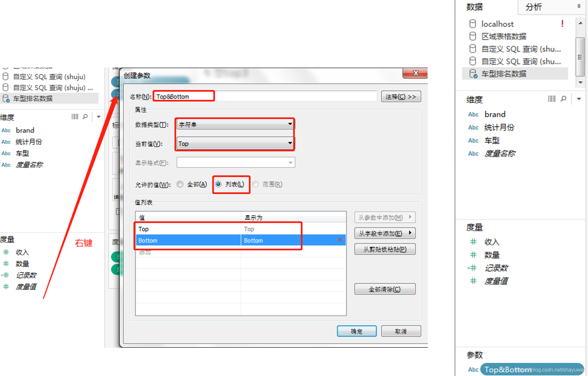This screenshot has height=376, width=588.
Task: Close the 创建参数 dialog
Action: point(415,73)
